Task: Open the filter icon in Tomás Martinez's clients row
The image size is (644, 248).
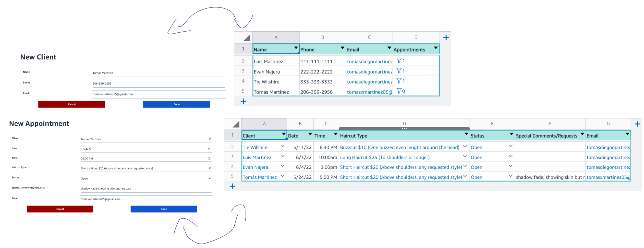Action: [399, 91]
